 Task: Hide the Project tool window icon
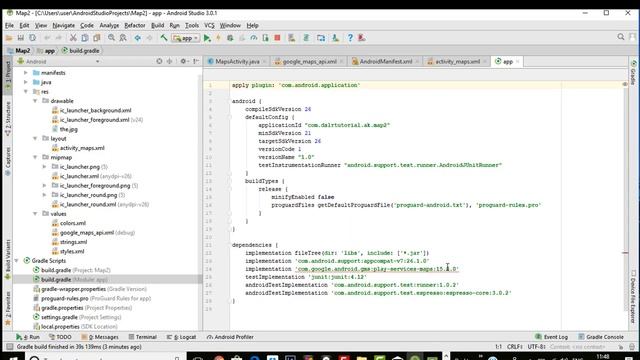[196, 61]
